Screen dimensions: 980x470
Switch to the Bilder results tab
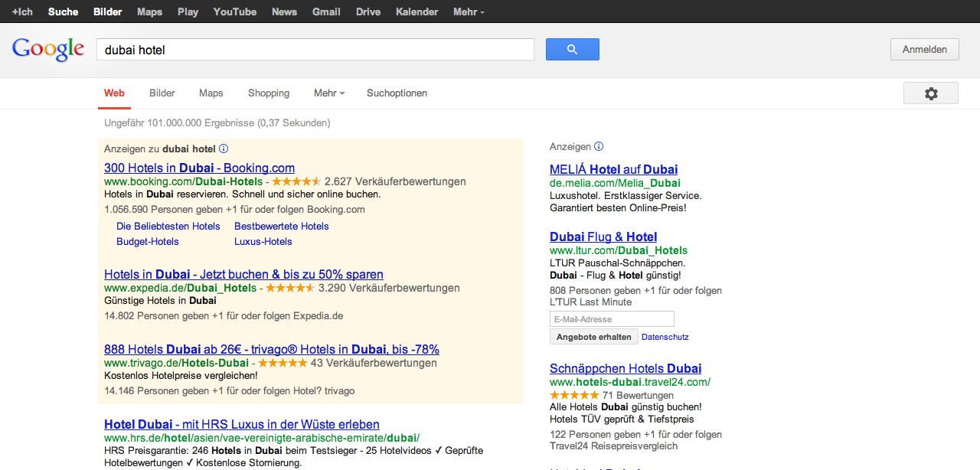(162, 93)
